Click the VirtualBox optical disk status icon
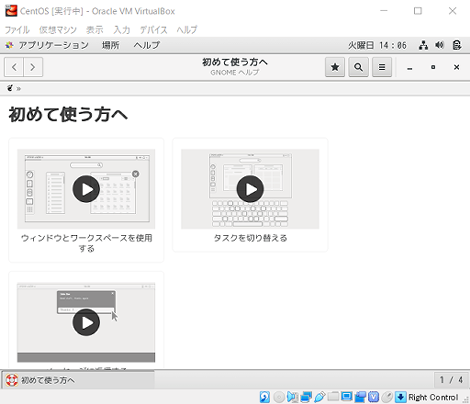The width and height of the screenshot is (470, 404). (279, 397)
